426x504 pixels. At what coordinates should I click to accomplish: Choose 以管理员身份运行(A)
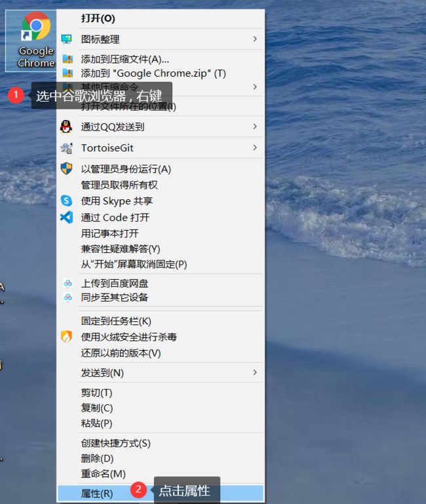[161, 169]
